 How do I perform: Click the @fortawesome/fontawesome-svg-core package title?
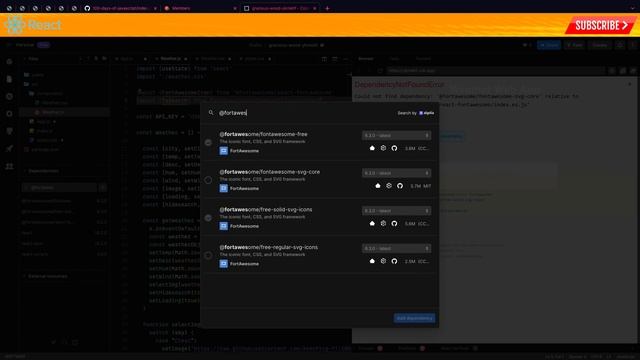(269, 172)
